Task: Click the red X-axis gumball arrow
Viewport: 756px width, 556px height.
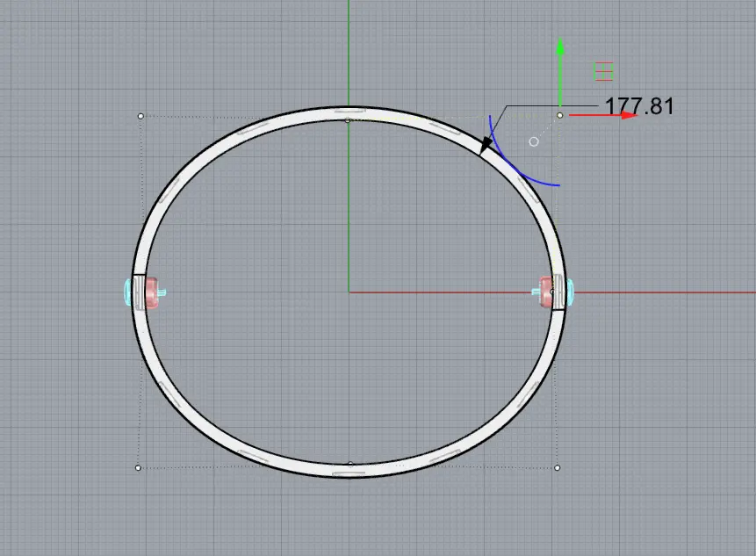Action: click(x=625, y=115)
